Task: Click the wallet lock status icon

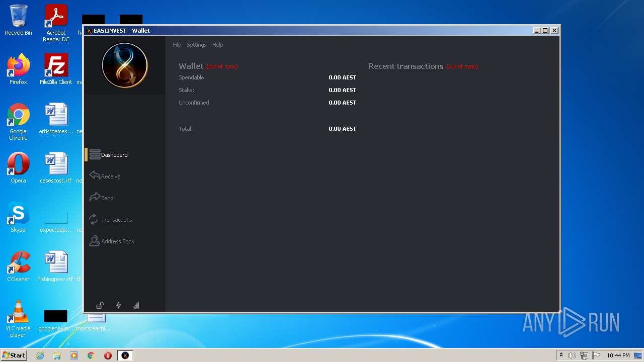Action: click(x=100, y=305)
